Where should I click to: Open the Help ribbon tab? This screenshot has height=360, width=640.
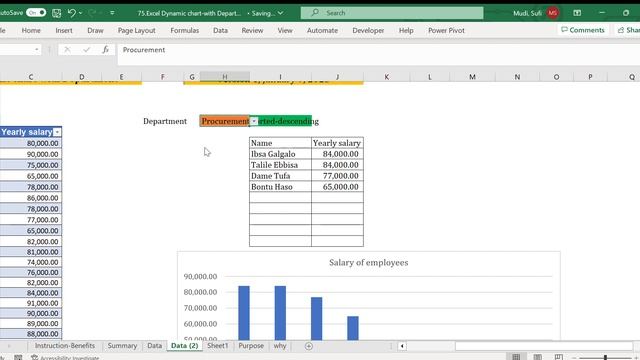tap(406, 30)
